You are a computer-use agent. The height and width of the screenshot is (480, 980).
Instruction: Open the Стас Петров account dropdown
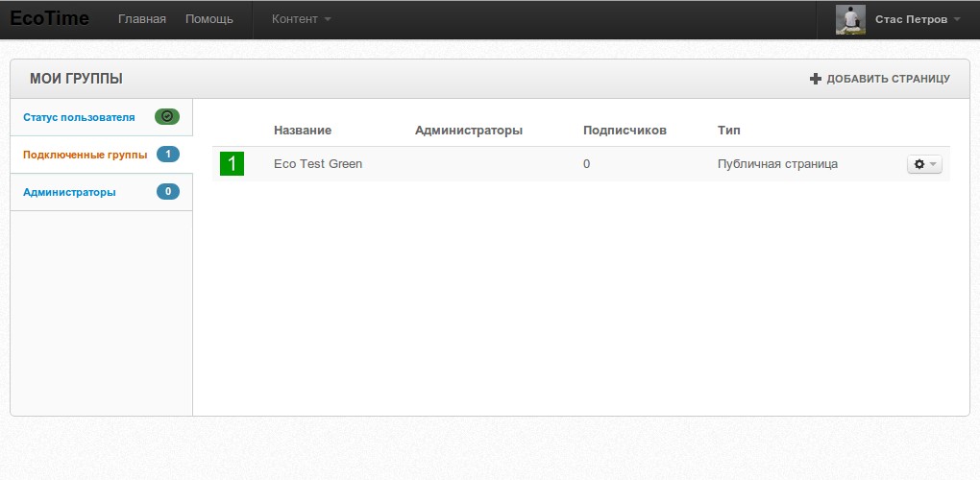pyautogui.click(x=917, y=19)
